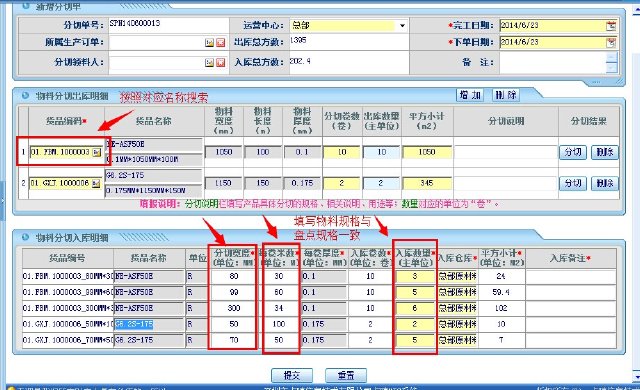Click 增加 tab button
This screenshot has height=390, width=640.
pyautogui.click(x=470, y=95)
